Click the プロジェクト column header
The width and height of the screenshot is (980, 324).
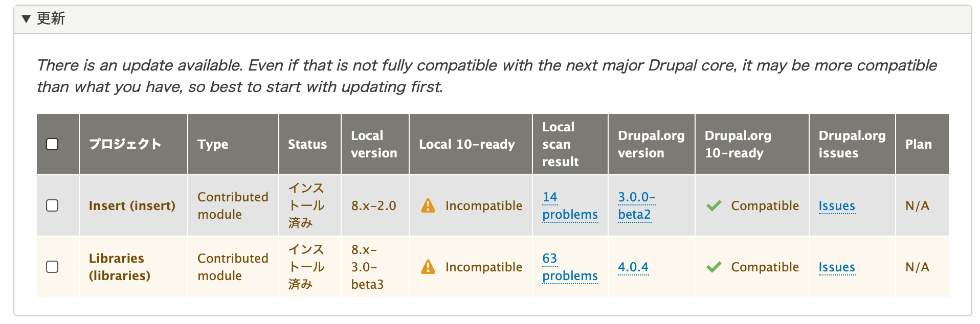coord(125,144)
